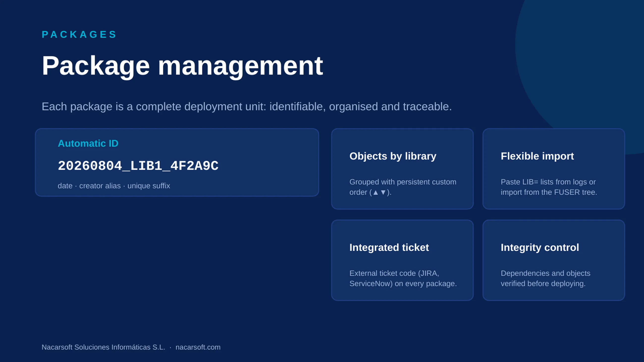Click the Automatic ID label
Screen dimensions: 644x362
click(x=88, y=143)
